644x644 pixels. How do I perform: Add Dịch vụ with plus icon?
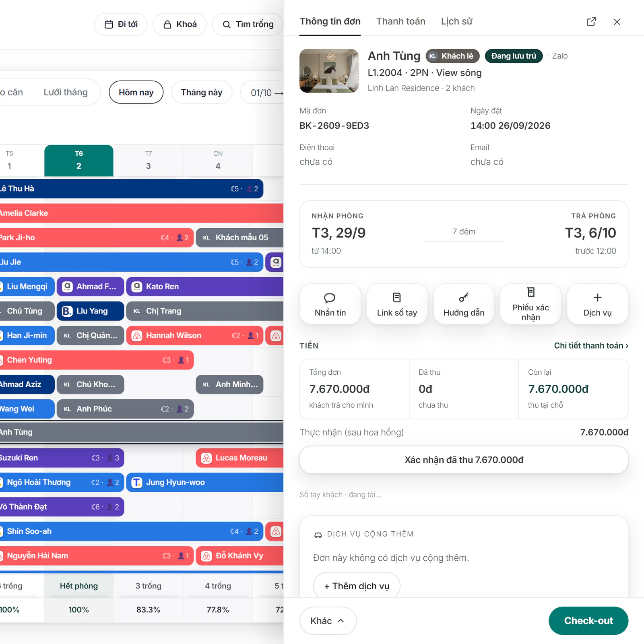click(x=597, y=304)
